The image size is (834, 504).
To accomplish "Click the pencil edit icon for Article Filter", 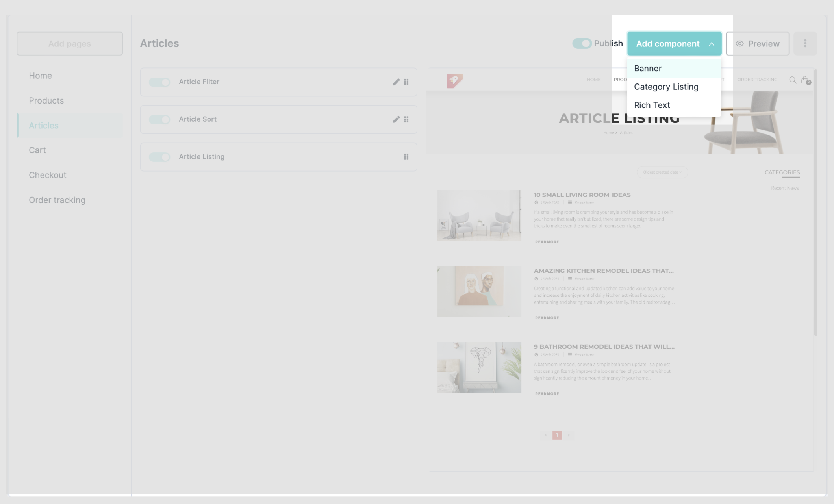I will click(x=396, y=82).
